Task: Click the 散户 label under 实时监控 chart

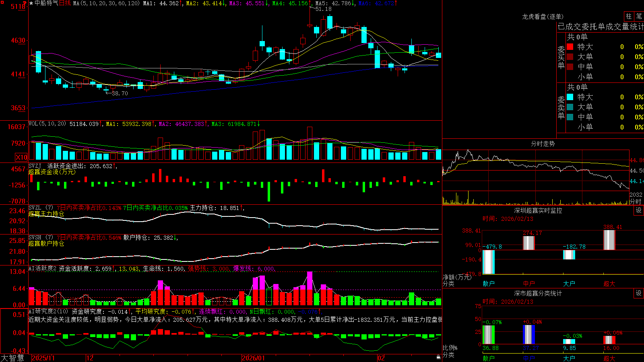Action: (489, 284)
